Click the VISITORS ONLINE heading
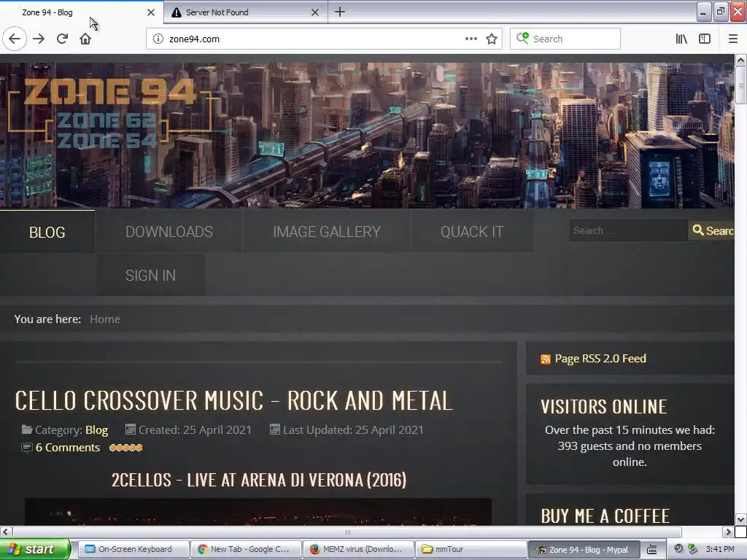This screenshot has width=747, height=560. coord(603,407)
